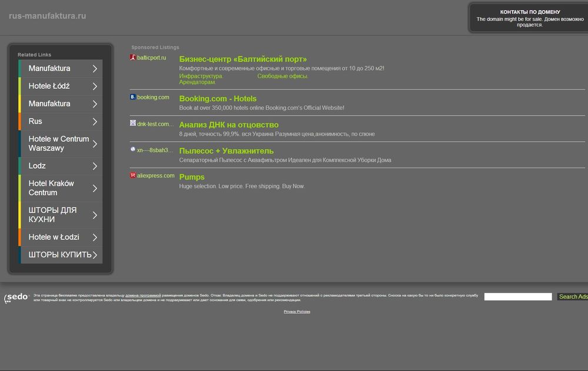588x371 pixels.
Task: Open the Rus related link
Action: pos(35,121)
